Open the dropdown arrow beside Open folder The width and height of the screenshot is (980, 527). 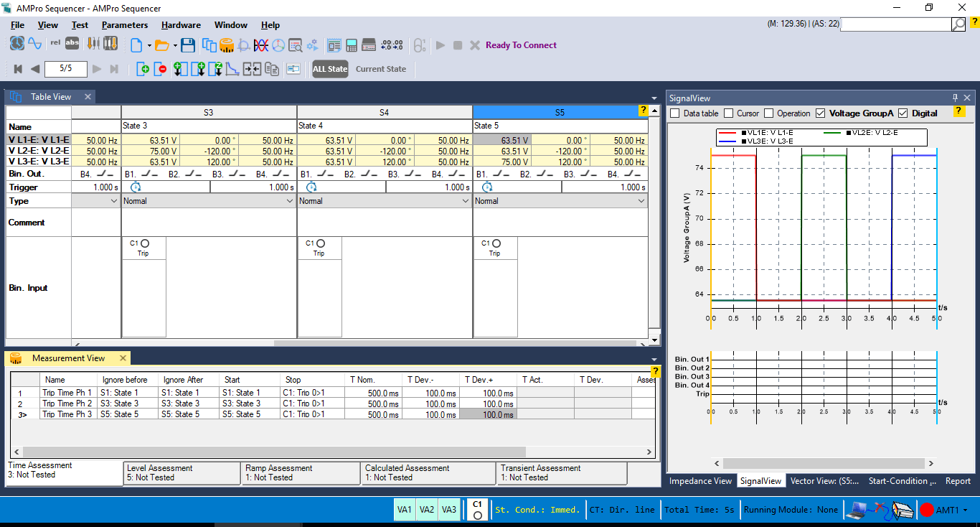pos(174,45)
